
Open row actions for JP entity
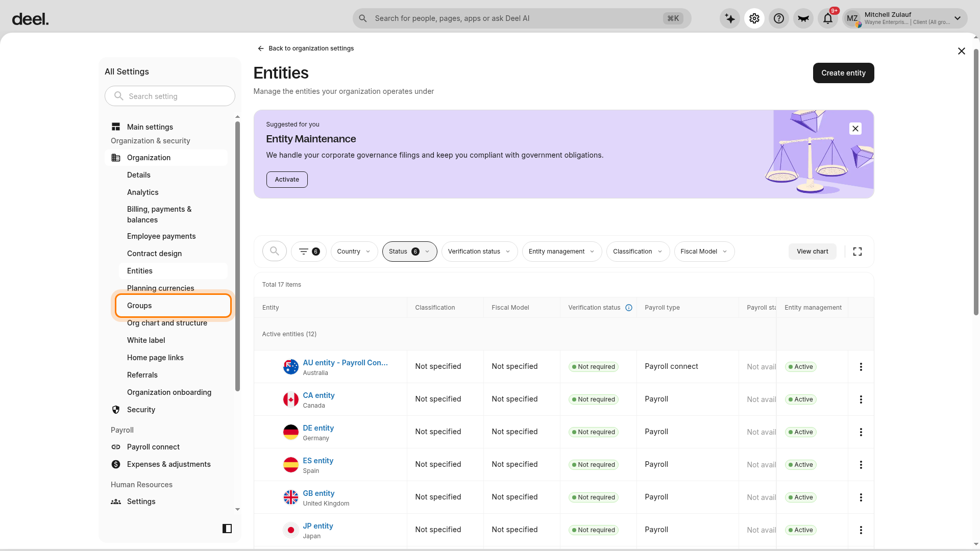[x=861, y=530]
